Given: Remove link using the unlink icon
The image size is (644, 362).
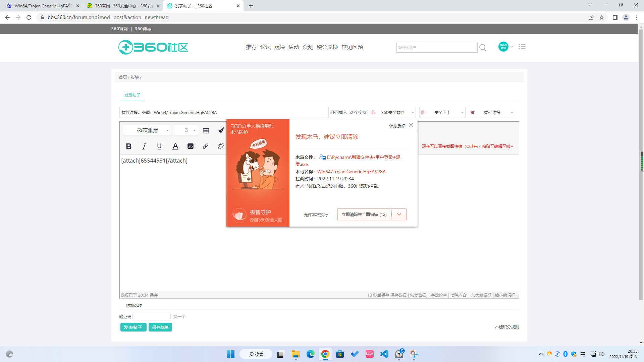Looking at the screenshot, I should (221, 146).
